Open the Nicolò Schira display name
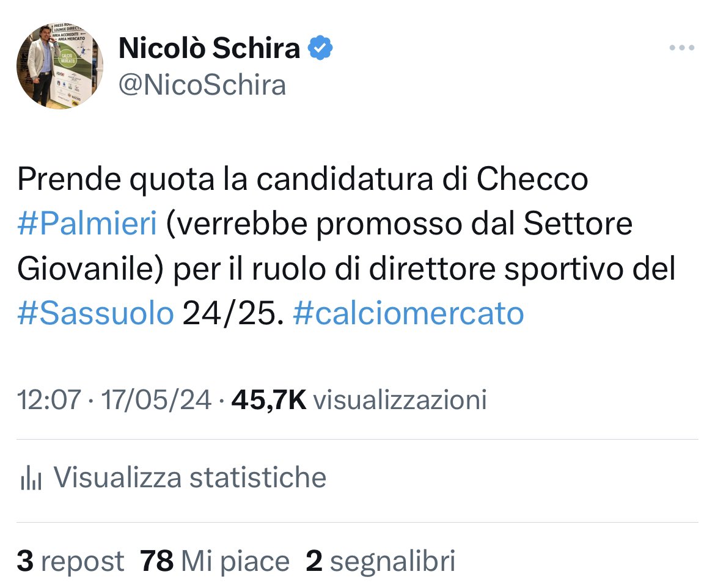 point(209,48)
